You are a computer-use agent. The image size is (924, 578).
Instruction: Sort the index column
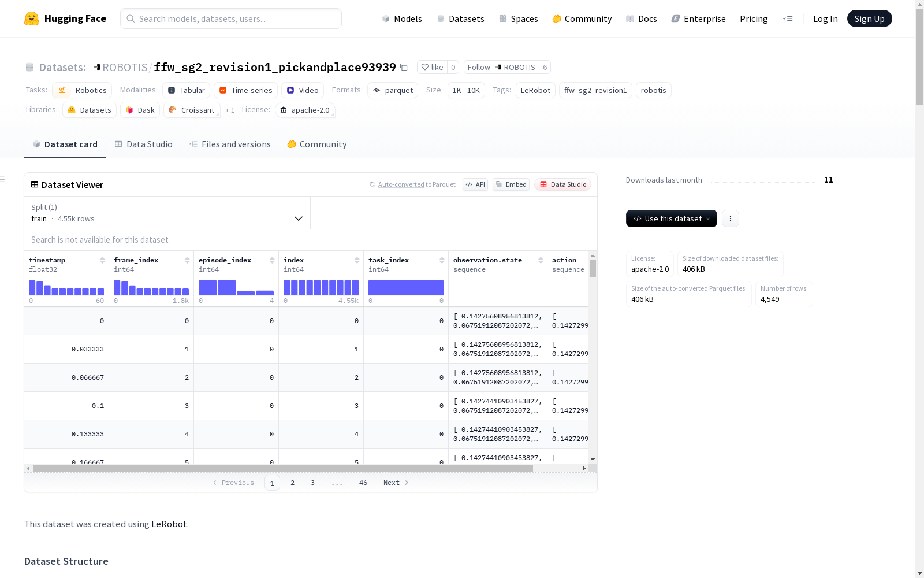pos(357,260)
